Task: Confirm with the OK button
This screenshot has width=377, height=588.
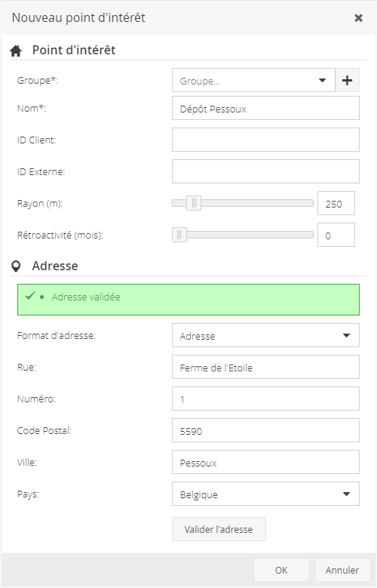Action: (x=281, y=570)
